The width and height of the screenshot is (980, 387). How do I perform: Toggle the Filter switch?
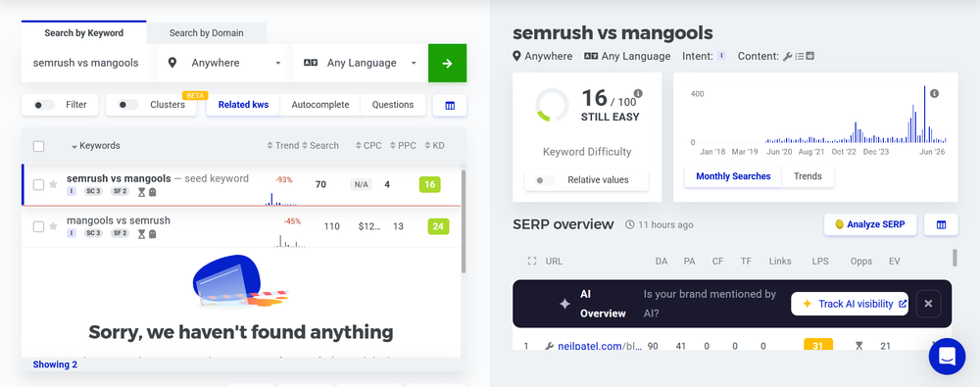pos(44,105)
